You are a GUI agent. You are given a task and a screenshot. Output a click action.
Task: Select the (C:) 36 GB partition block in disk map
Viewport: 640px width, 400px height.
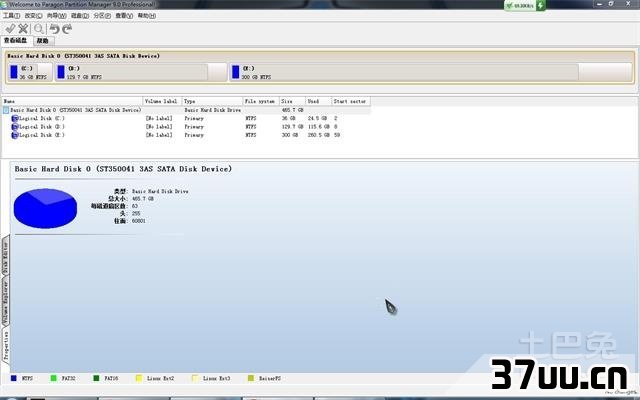point(30,72)
